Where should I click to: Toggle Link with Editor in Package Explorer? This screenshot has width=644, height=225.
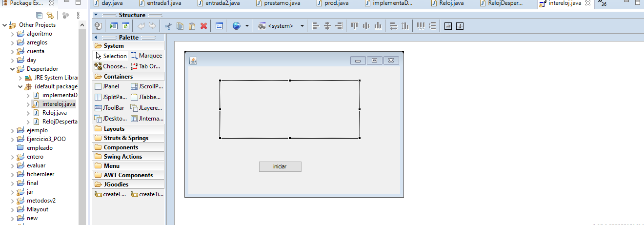click(50, 15)
